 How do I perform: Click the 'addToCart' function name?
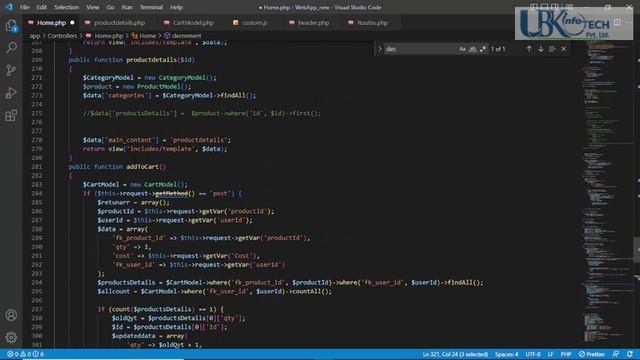point(142,167)
